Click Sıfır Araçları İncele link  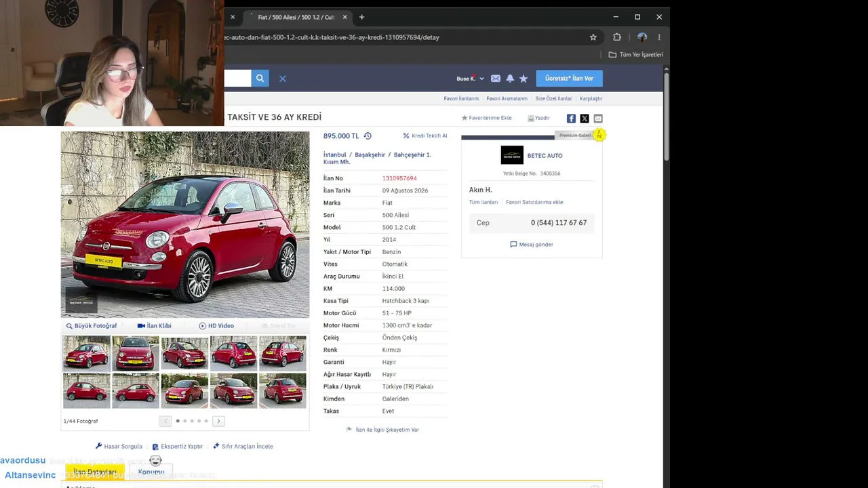point(243,447)
